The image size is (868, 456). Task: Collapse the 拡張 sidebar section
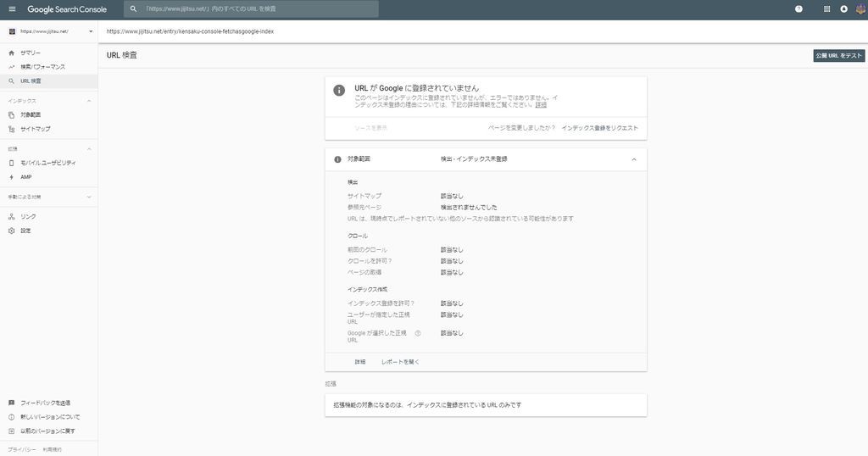[89, 149]
